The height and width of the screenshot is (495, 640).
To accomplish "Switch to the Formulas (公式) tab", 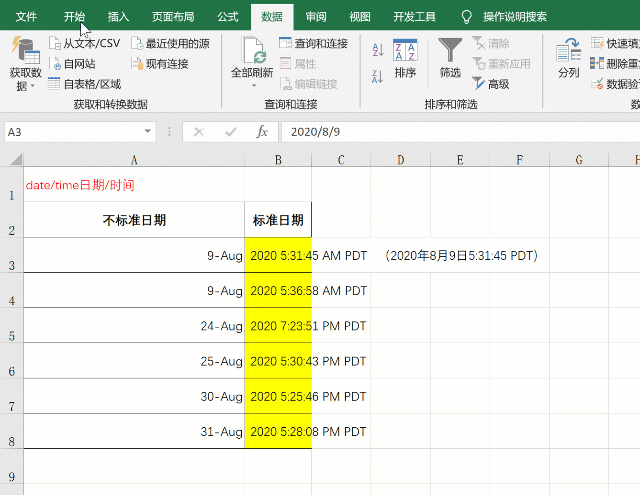I will click(227, 17).
